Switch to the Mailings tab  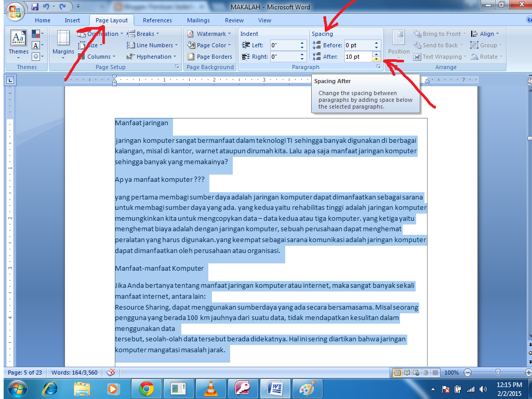pos(199,20)
